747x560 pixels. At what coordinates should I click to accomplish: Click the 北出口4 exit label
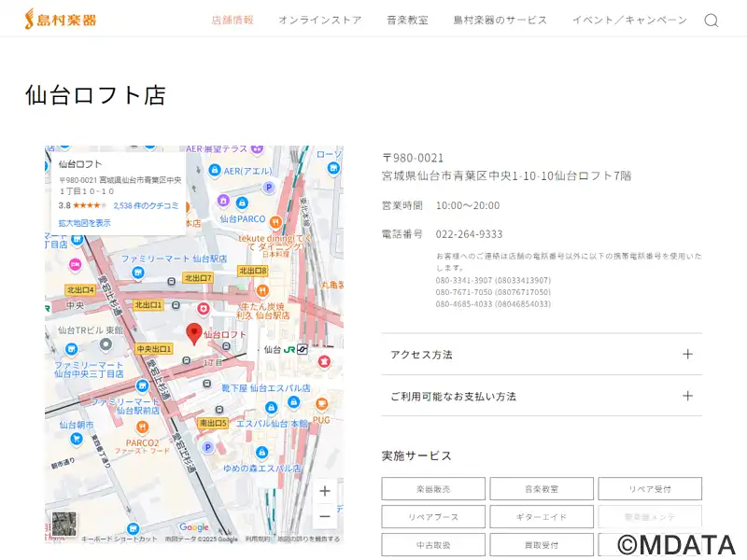pos(80,289)
